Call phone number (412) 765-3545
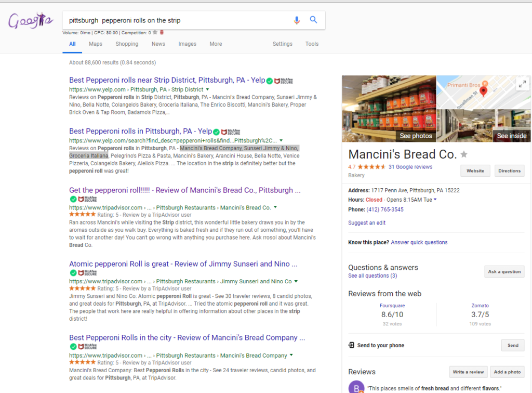The image size is (532, 393). [x=385, y=209]
